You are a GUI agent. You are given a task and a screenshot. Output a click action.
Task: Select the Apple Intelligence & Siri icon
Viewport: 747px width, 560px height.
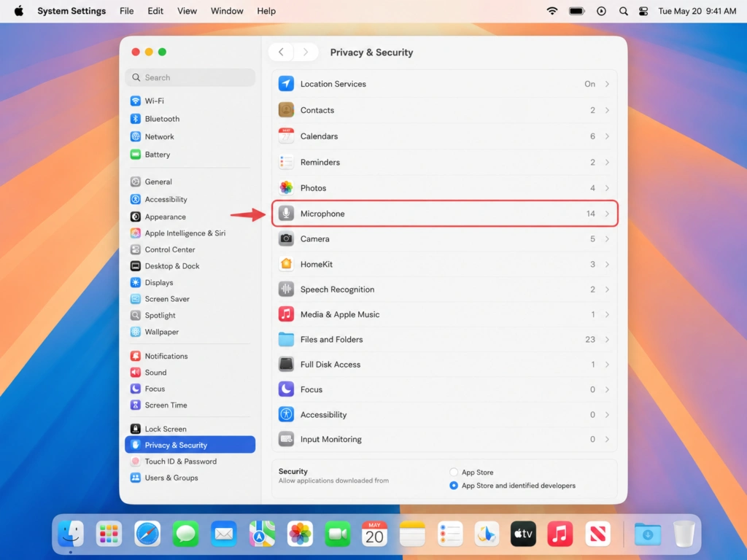point(135,233)
